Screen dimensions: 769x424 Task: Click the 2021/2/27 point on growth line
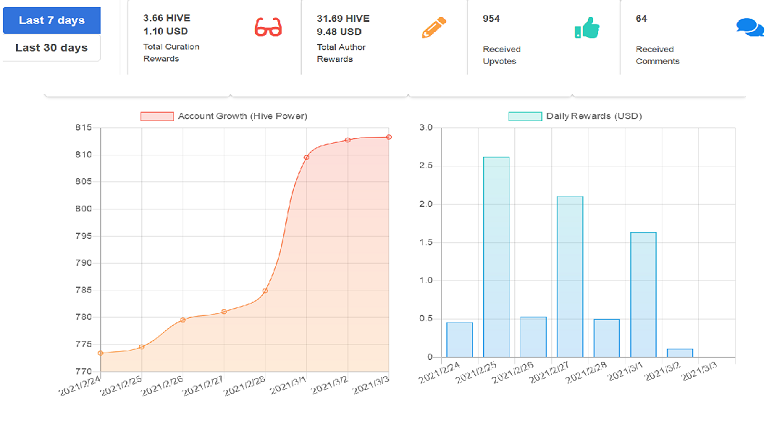(x=224, y=312)
